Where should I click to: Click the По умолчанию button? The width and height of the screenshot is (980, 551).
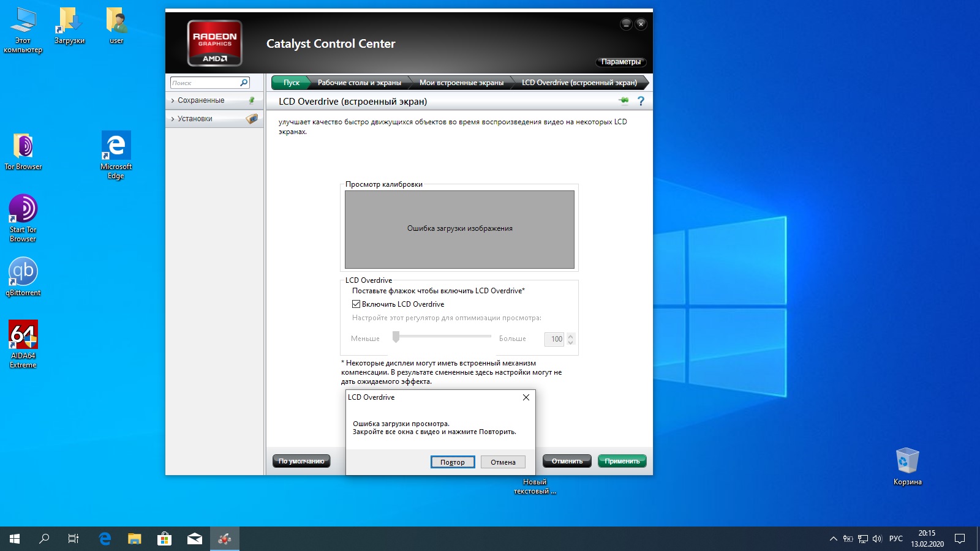point(301,461)
